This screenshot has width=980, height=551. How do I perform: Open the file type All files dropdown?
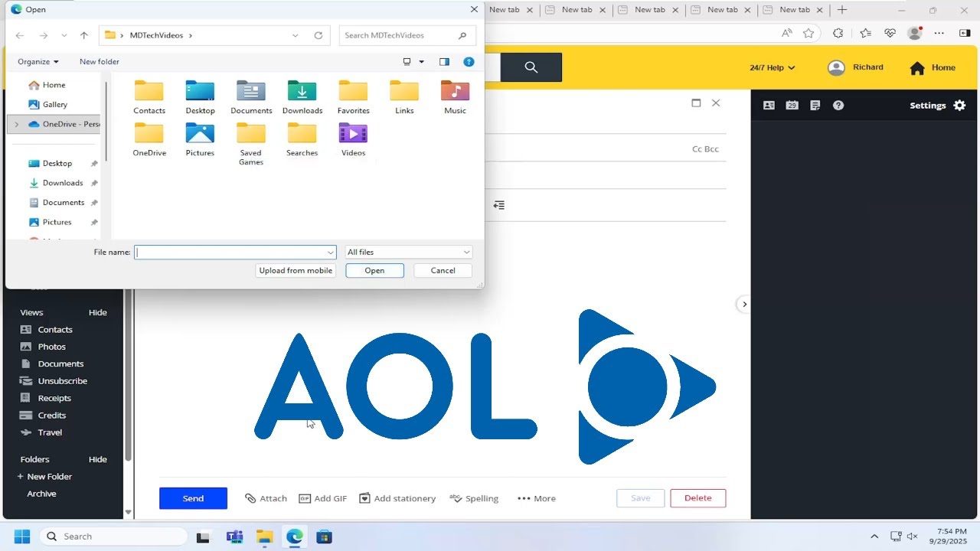point(408,252)
